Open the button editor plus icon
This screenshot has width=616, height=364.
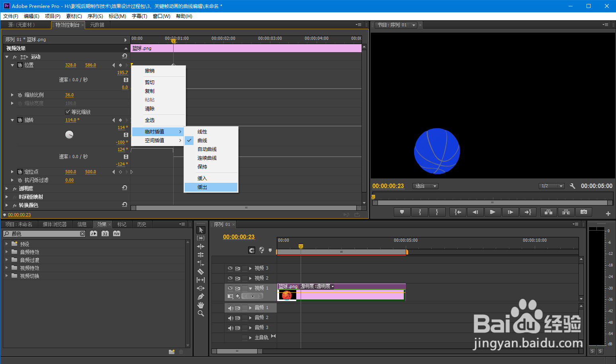(x=608, y=213)
